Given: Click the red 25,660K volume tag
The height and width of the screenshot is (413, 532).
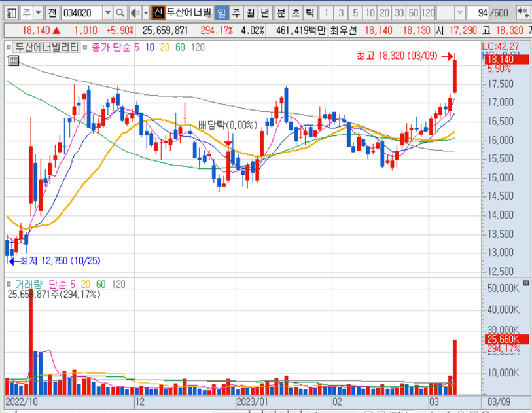Looking at the screenshot, I should [506, 339].
